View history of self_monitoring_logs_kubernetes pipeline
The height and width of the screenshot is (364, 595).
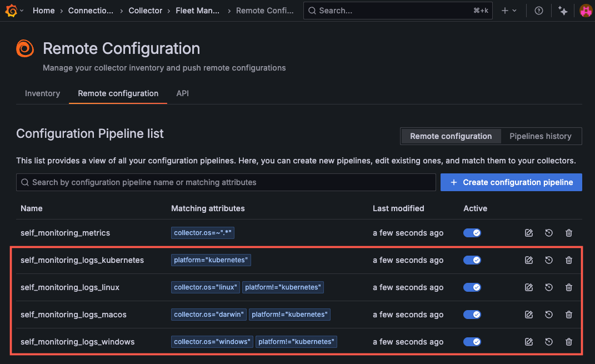click(x=549, y=260)
